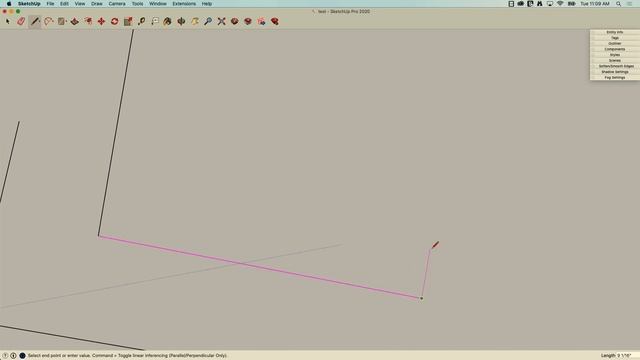
Task: Choose the Text label tool
Action: tap(155, 21)
